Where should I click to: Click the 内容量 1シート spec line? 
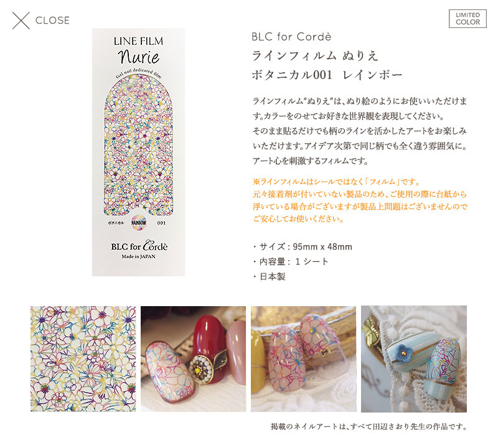291,261
